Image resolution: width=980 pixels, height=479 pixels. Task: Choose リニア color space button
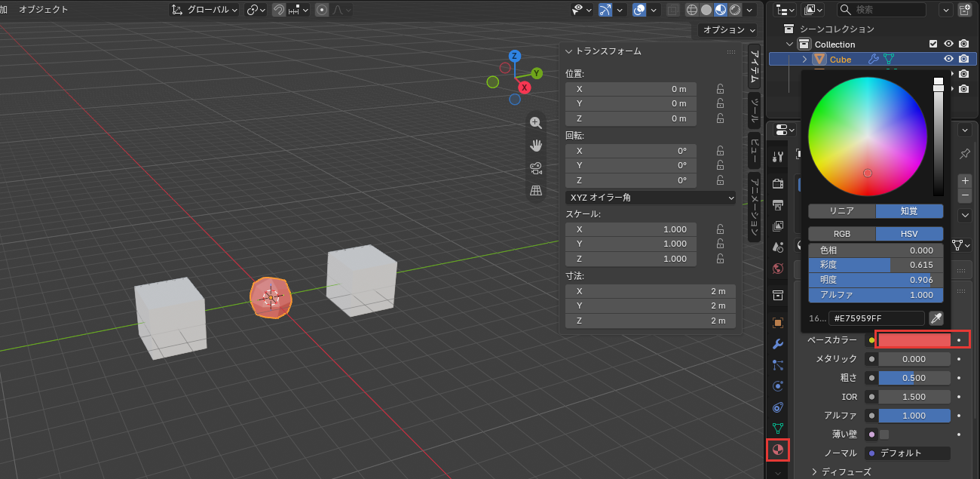842,211
